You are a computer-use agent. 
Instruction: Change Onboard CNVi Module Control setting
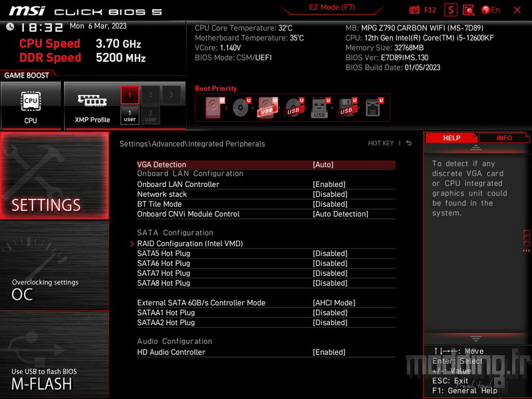[x=266, y=213]
